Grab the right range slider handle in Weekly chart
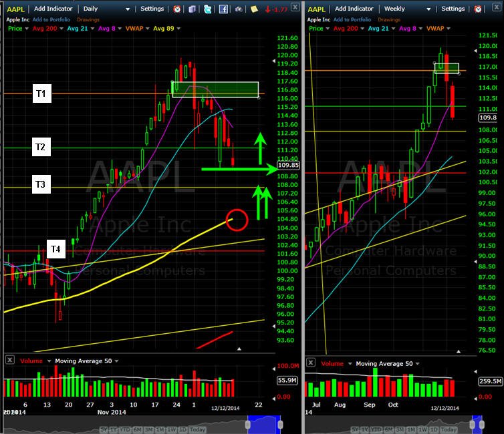Image resolution: width=504 pixels, height=434 pixels. (x=481, y=425)
